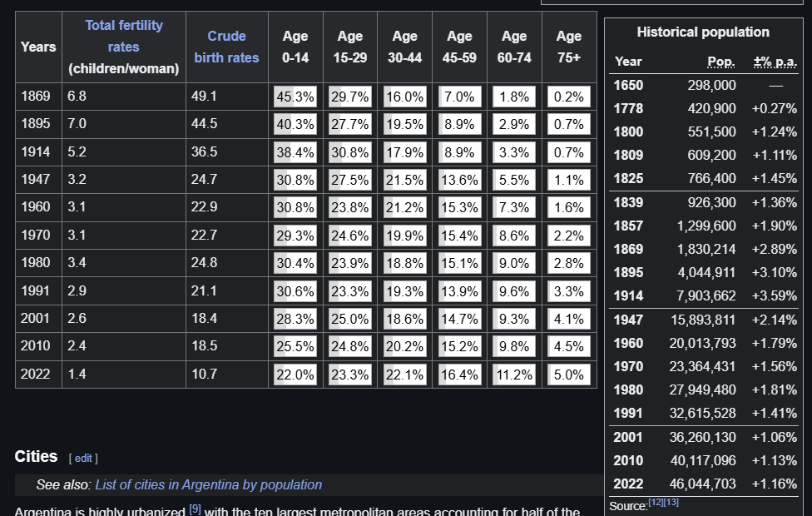Open source reference 13

[673, 503]
